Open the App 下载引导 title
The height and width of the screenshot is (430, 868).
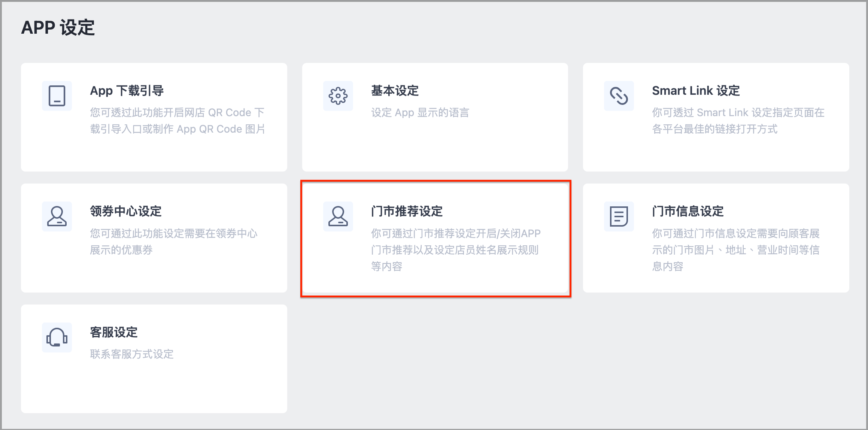click(127, 91)
